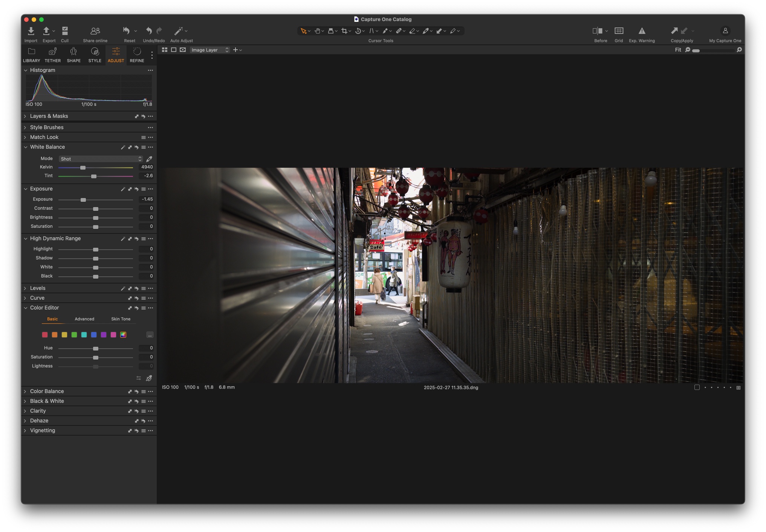Select the Pan hand cursor tool
Screen dimensions: 766x532
318,31
